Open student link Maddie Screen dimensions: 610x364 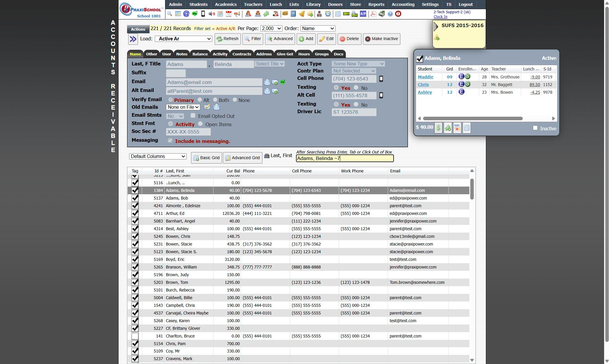(425, 77)
